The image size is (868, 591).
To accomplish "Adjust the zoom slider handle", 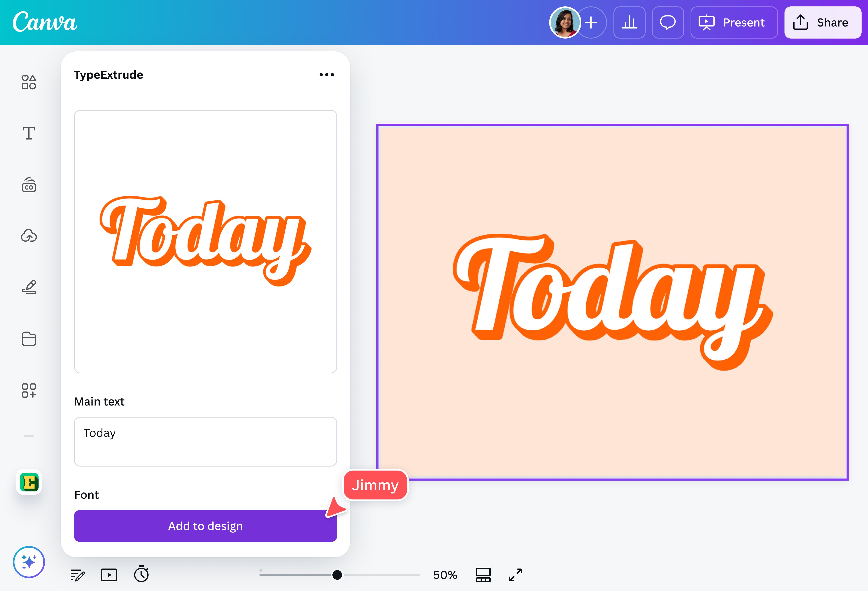I will click(337, 575).
